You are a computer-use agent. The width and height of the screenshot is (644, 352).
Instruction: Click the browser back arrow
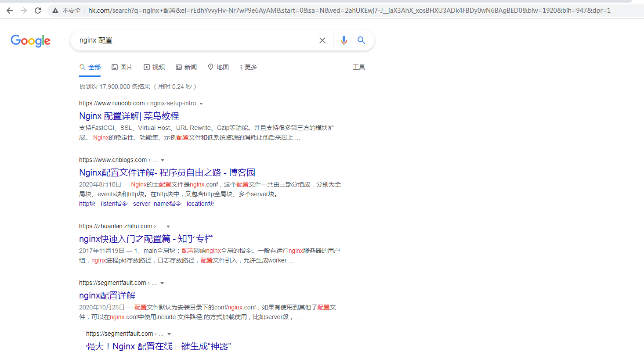pos(10,11)
